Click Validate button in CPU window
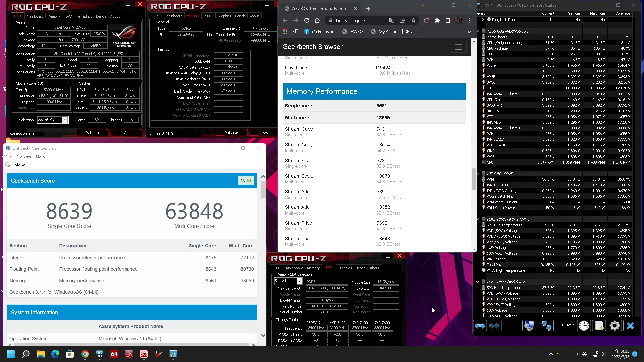The width and height of the screenshot is (644, 362). pos(92,133)
